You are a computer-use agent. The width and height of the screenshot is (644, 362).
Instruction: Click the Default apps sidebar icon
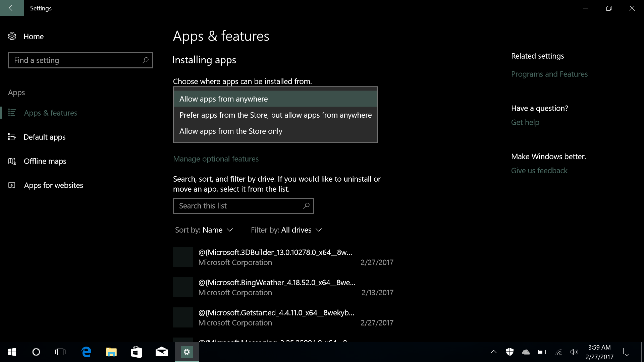click(12, 137)
